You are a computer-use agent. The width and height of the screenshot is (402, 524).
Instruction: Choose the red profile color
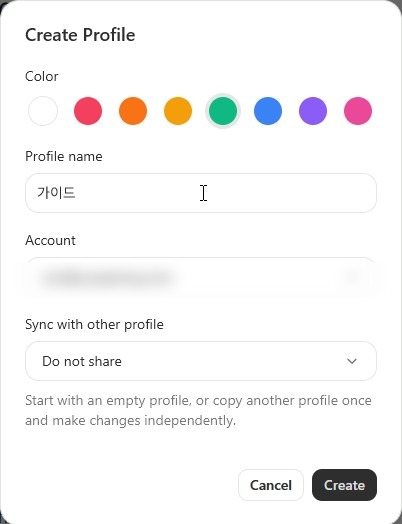click(x=88, y=111)
